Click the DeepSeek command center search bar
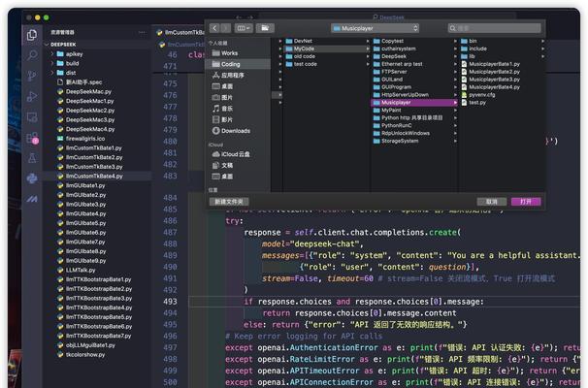Image resolution: width=588 pixels, height=388 pixels. pyautogui.click(x=388, y=17)
